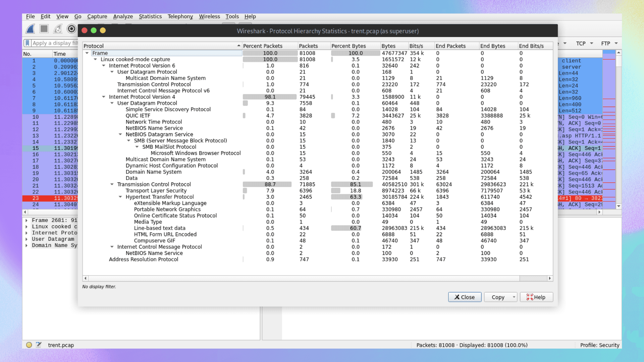Open the Copy button dropdown arrow
This screenshot has width=644, height=362.
point(514,297)
